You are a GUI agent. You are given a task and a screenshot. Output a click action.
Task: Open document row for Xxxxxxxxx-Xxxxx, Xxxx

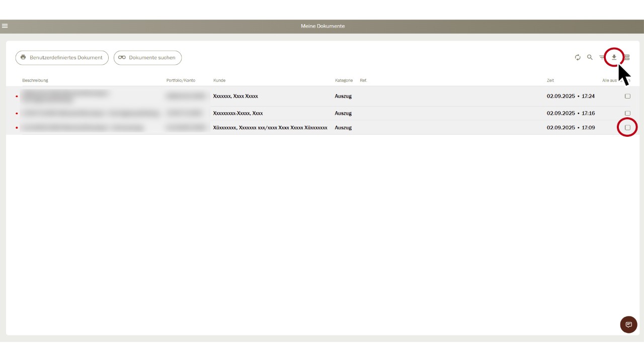(x=238, y=113)
